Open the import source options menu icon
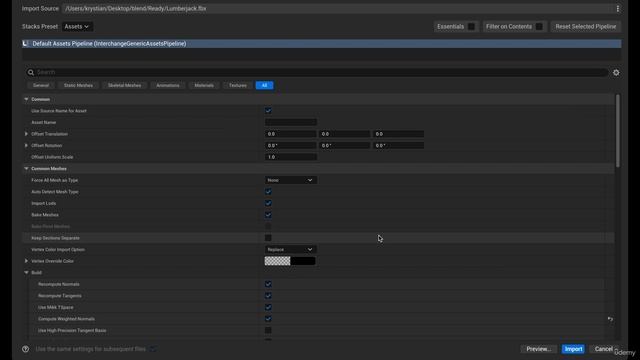This screenshot has width=640, height=360. [618, 9]
